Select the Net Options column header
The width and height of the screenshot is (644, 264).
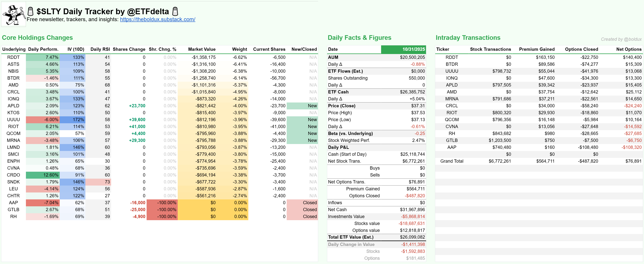click(x=628, y=49)
